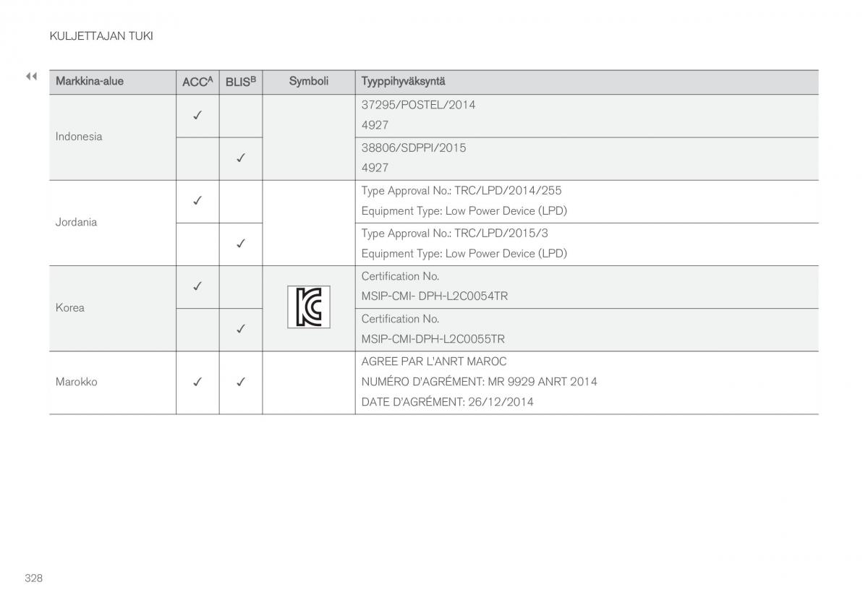The height and width of the screenshot is (611, 868).
Task: Click the BLIS checkmark in the second Jordania row
Action: pyautogui.click(x=241, y=244)
